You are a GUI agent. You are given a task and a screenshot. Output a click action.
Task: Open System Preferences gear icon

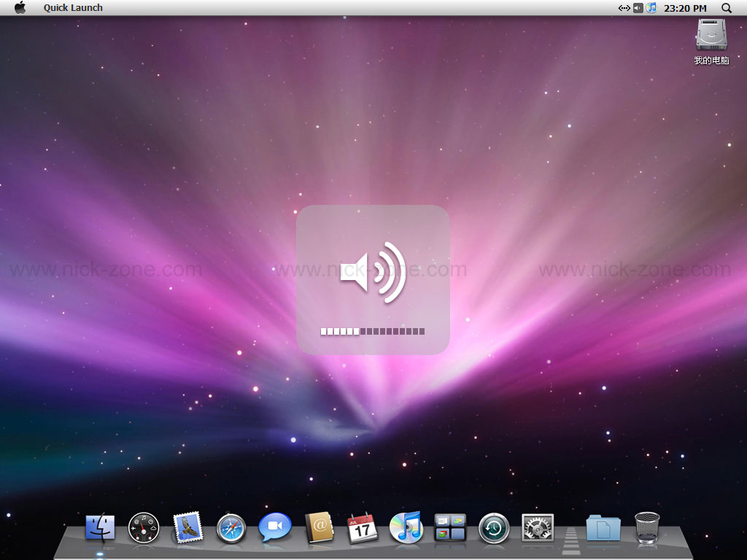click(x=538, y=528)
